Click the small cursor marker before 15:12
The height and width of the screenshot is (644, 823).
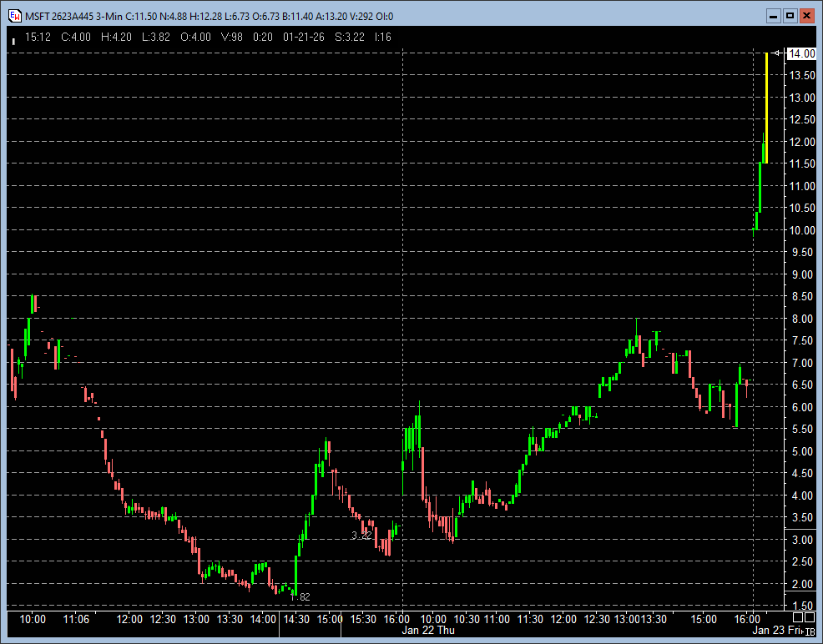(13, 38)
